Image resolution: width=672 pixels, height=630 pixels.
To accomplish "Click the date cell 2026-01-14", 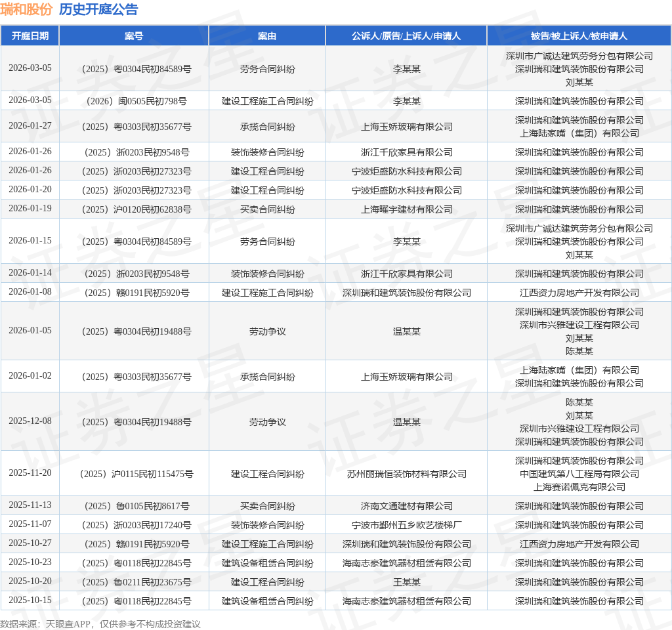I will click(x=30, y=273).
